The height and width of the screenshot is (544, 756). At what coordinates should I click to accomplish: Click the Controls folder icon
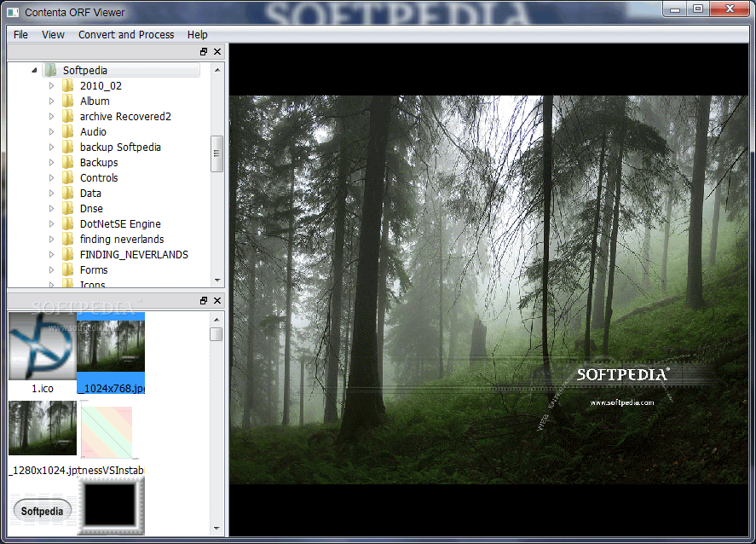(x=67, y=178)
